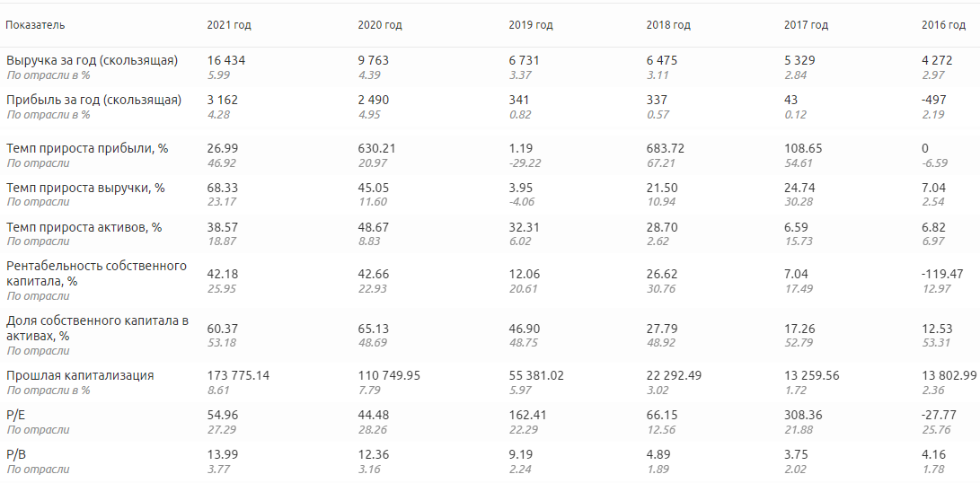
Task: Click the "P/E" row label
Action: point(15,416)
